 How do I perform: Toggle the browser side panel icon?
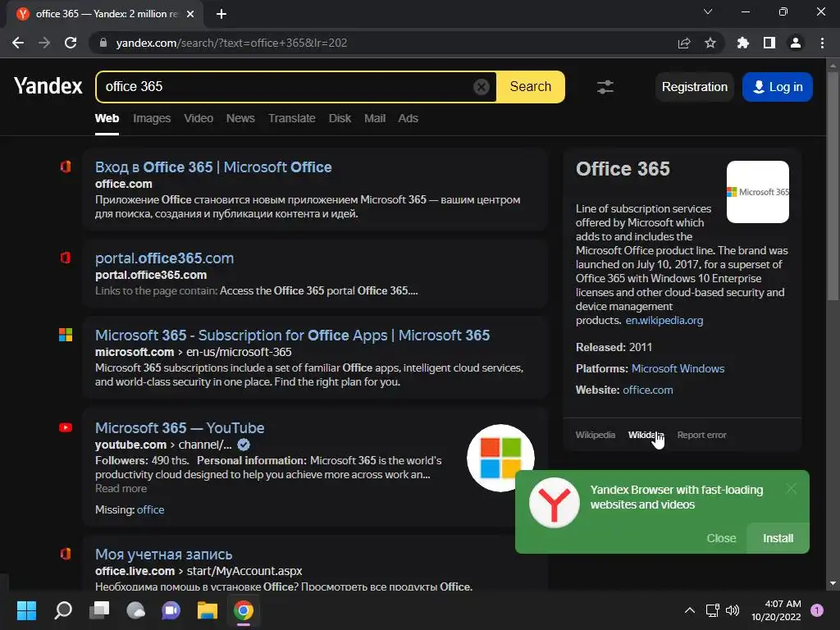tap(769, 43)
